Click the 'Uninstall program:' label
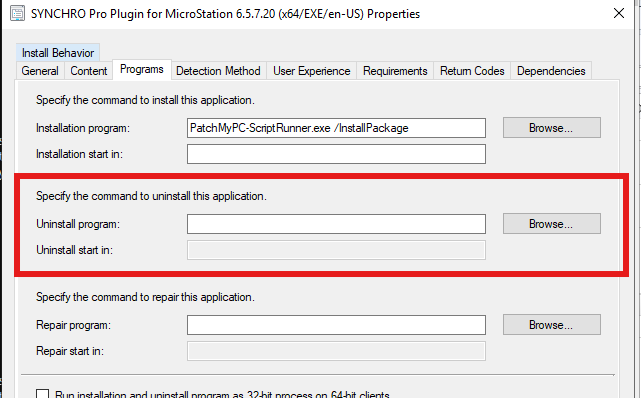 78,224
